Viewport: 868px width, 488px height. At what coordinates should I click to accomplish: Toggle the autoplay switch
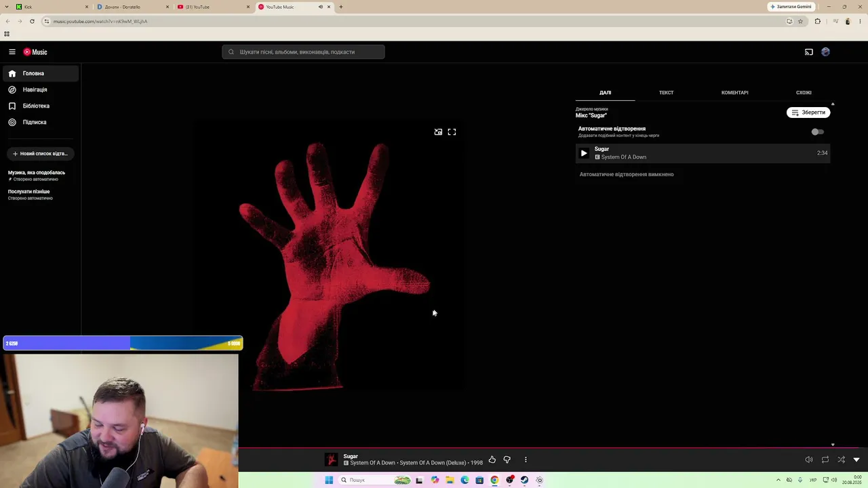coord(817,131)
